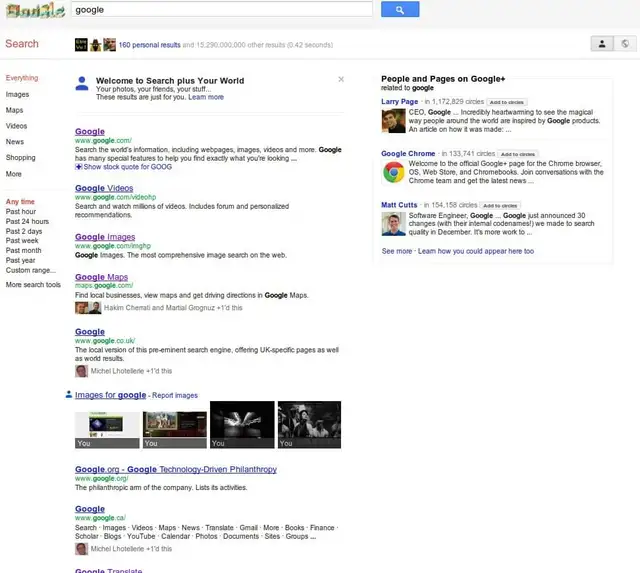This screenshot has width=640, height=573.
Task: Open the Google www.google.com result
Action: pos(90,131)
